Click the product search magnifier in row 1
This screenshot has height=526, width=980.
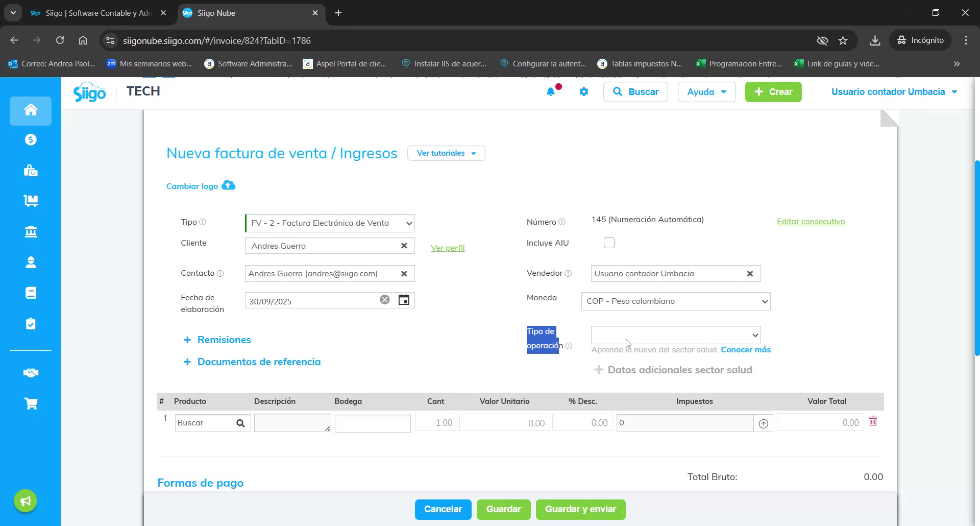pyautogui.click(x=240, y=423)
